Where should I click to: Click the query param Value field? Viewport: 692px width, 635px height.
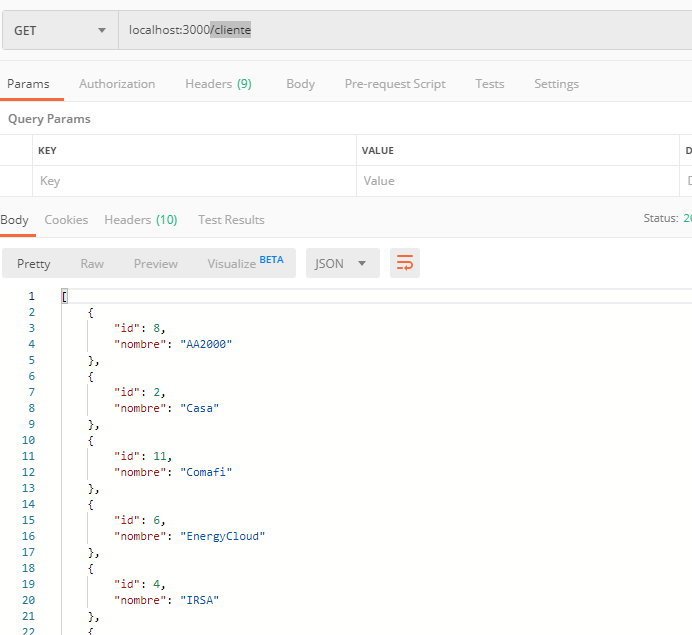pos(516,181)
